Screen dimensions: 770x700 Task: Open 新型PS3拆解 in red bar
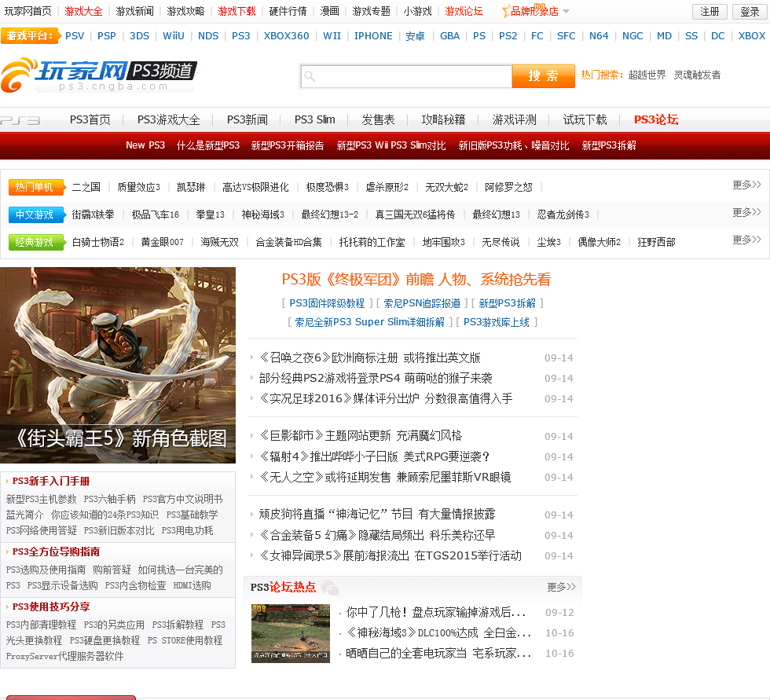tap(609, 145)
